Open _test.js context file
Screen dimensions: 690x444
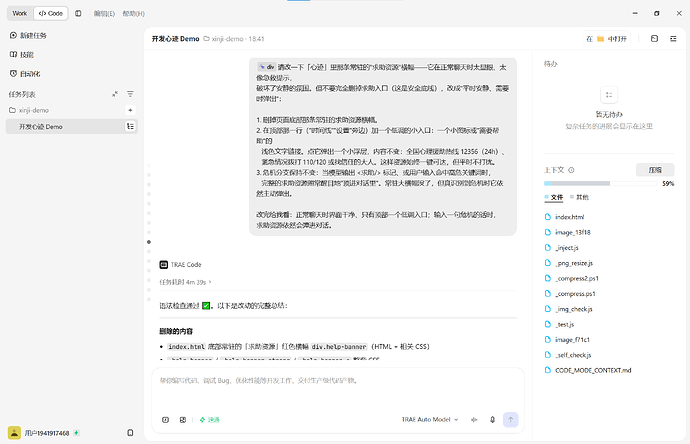559,324
